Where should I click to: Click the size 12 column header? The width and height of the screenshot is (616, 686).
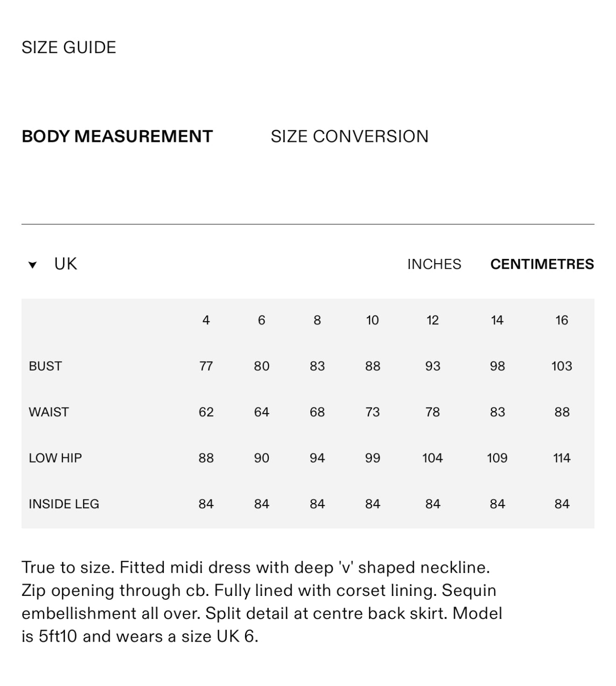click(433, 320)
